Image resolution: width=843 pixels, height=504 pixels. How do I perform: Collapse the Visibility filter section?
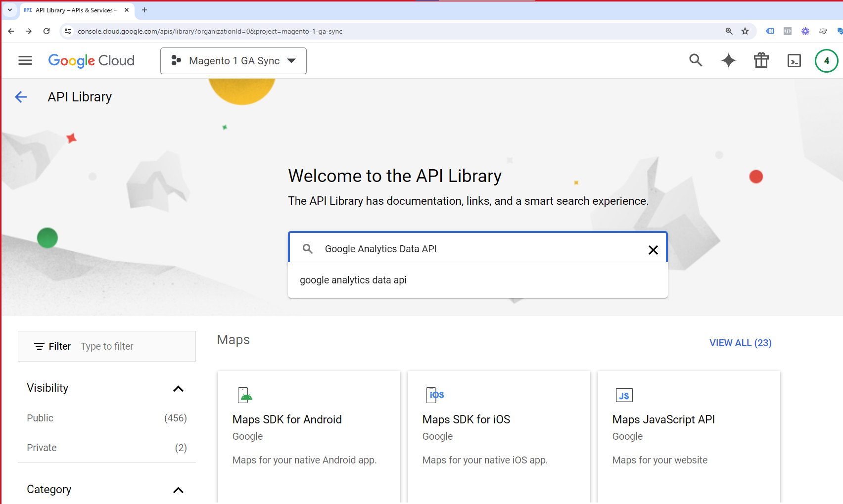pyautogui.click(x=178, y=389)
